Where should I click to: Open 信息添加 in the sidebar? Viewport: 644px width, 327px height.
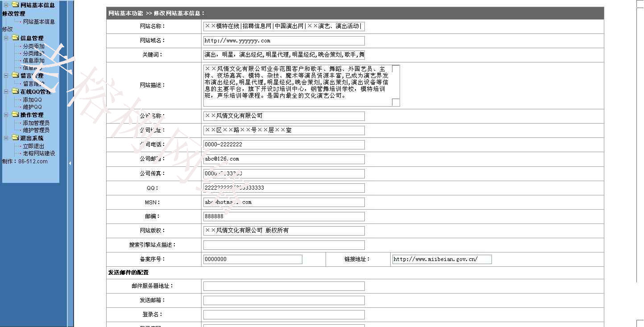33,60
